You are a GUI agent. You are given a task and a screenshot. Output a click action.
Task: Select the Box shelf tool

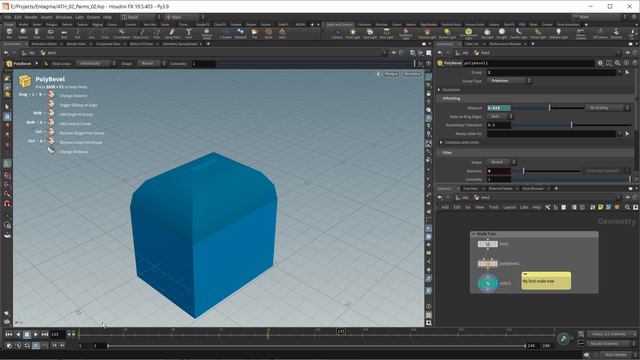pyautogui.click(x=9, y=33)
